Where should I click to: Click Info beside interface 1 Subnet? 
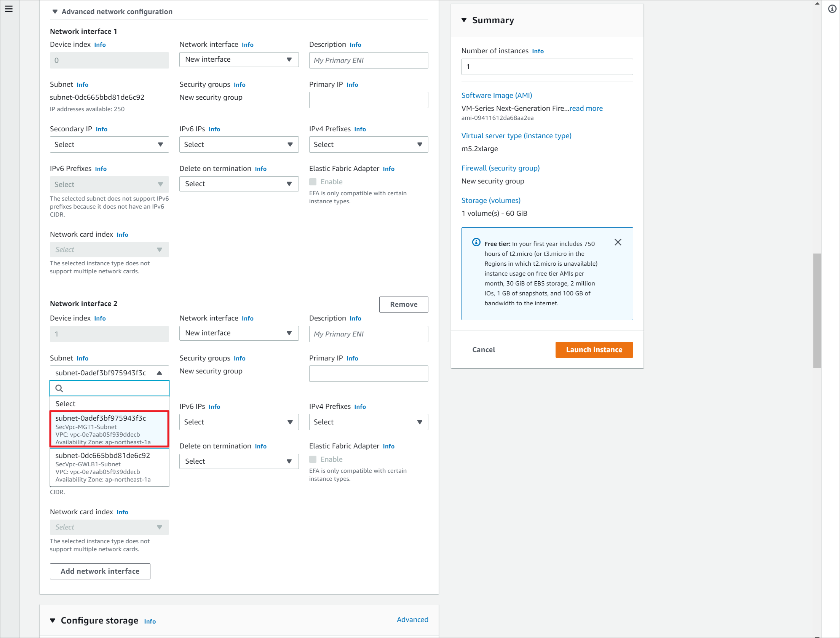pyautogui.click(x=82, y=85)
